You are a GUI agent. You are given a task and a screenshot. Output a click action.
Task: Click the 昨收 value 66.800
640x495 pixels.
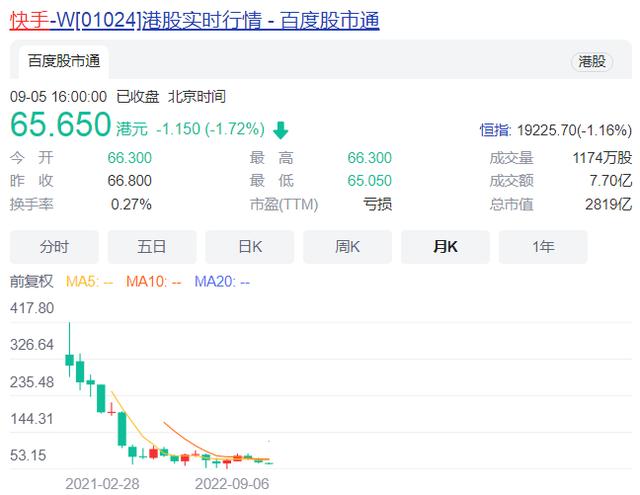coord(129,181)
